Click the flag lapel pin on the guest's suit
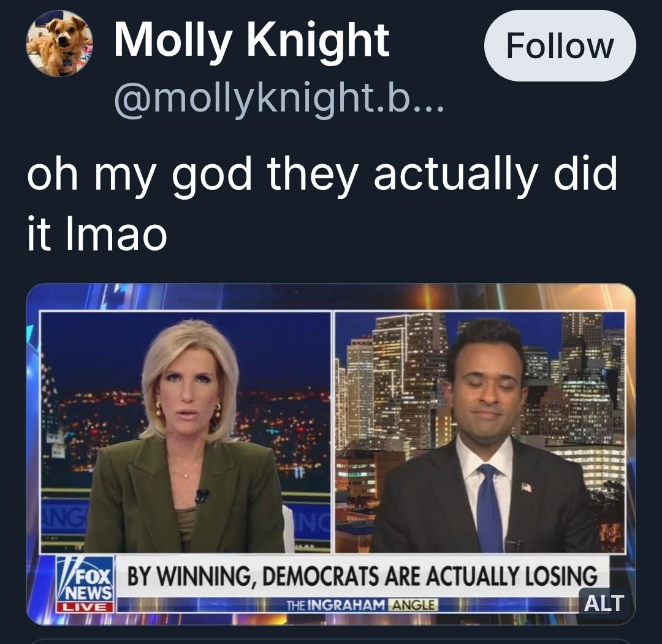 pyautogui.click(x=526, y=487)
